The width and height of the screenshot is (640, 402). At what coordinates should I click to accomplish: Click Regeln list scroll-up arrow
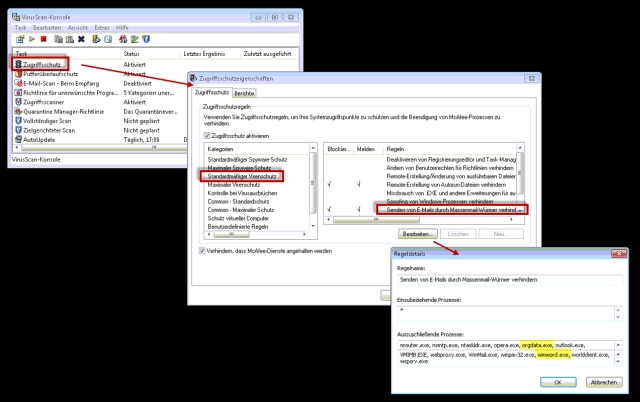pyautogui.click(x=520, y=148)
